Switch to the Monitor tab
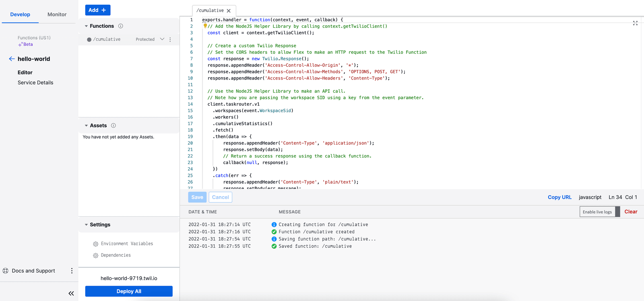 [57, 14]
